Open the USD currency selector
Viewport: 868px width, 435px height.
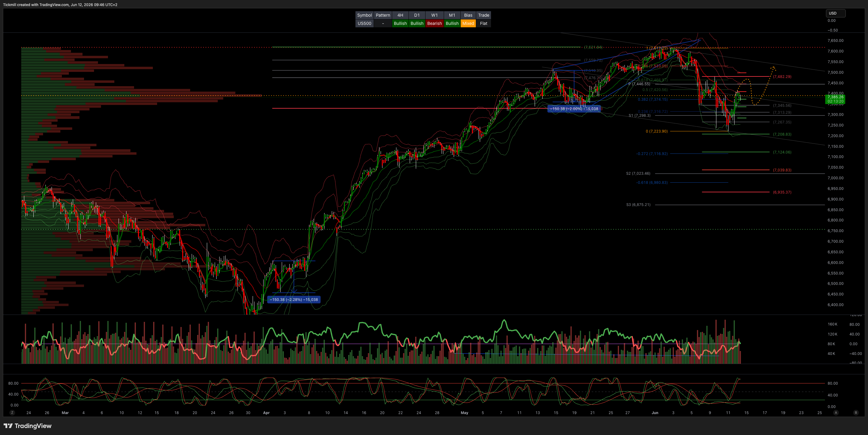835,13
